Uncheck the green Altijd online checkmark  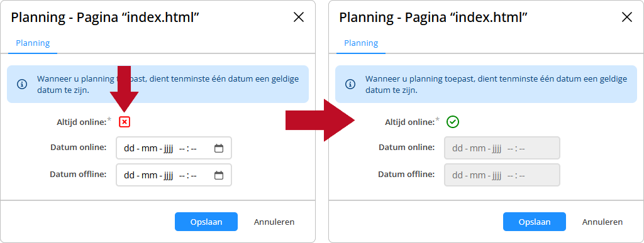[x=453, y=122]
